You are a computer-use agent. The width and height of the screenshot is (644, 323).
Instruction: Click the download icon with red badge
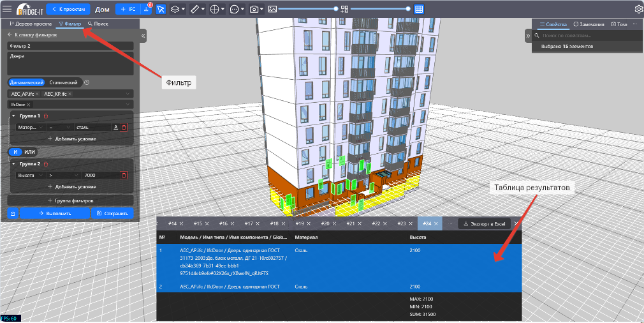tap(147, 9)
